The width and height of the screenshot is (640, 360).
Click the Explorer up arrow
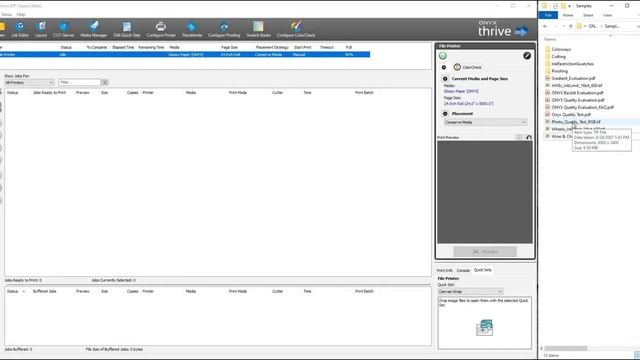pyautogui.click(x=571, y=26)
